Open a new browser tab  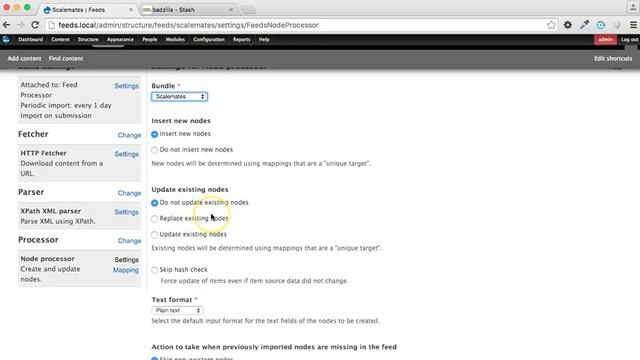[248, 10]
